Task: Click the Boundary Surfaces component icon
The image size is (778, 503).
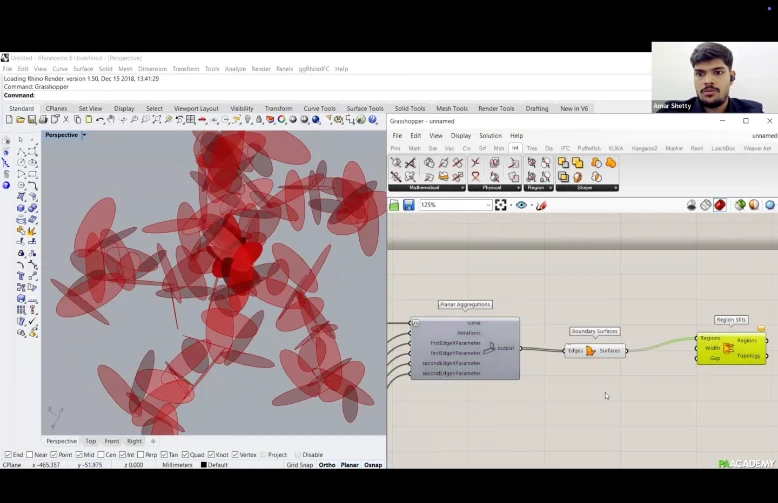Action: (x=591, y=351)
